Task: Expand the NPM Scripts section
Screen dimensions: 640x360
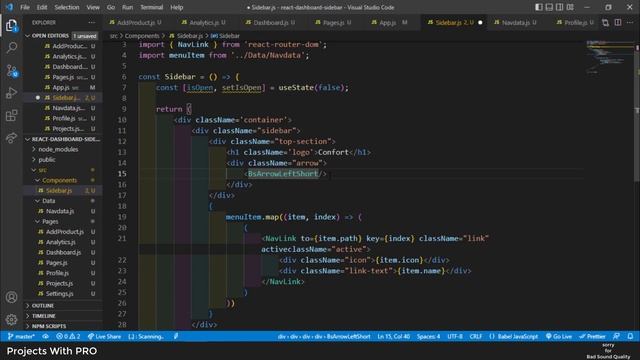Action: 49,326
